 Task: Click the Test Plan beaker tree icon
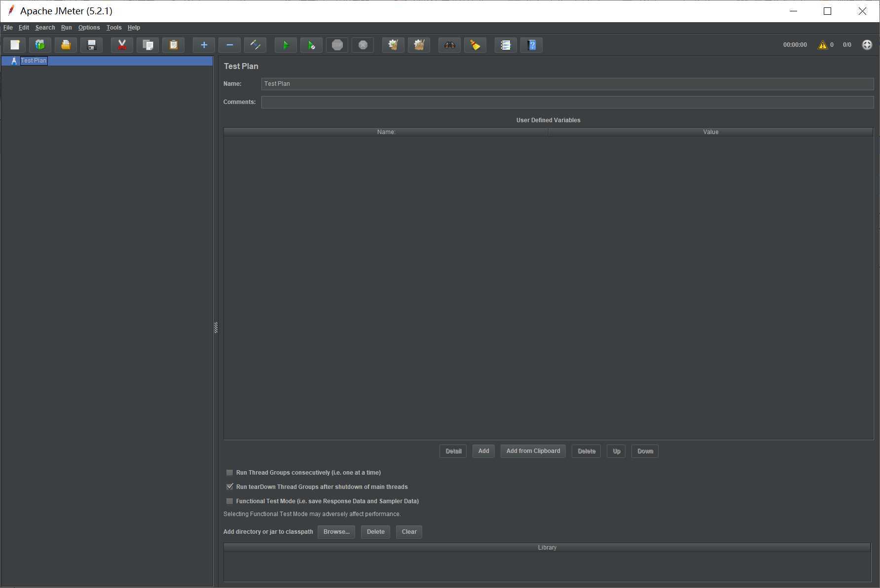pyautogui.click(x=14, y=61)
